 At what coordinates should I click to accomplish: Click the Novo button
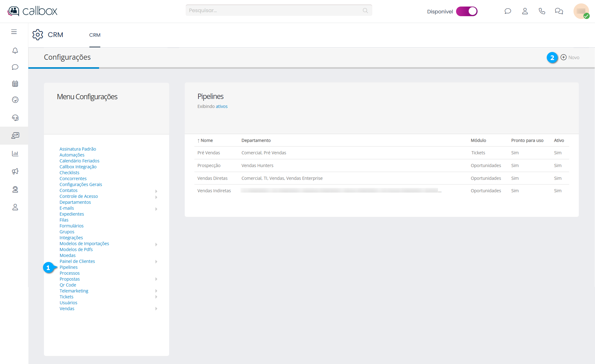click(x=570, y=57)
